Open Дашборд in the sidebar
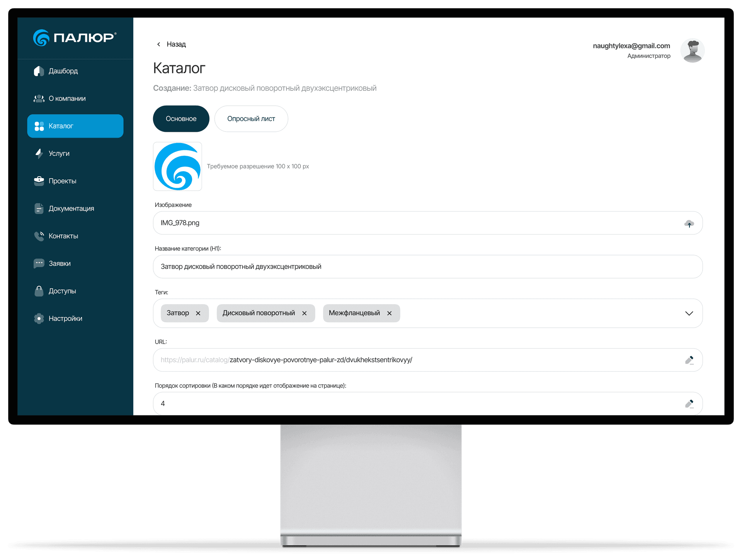 (63, 71)
